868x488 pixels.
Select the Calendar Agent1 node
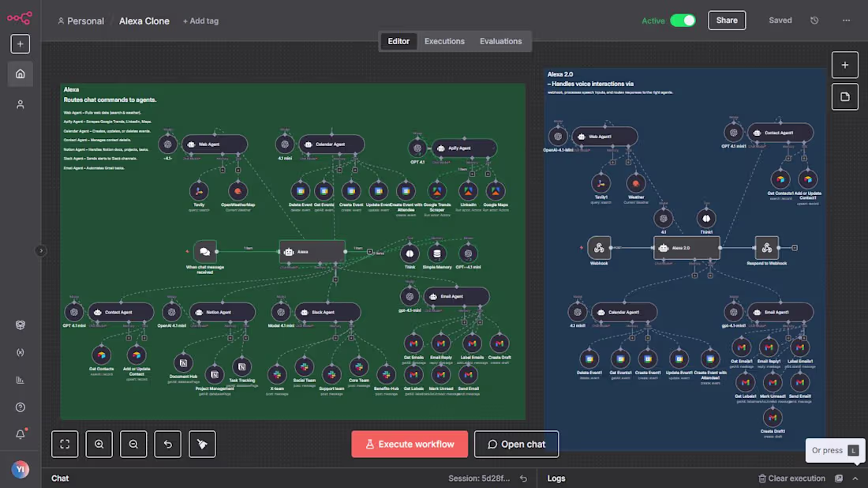point(624,313)
